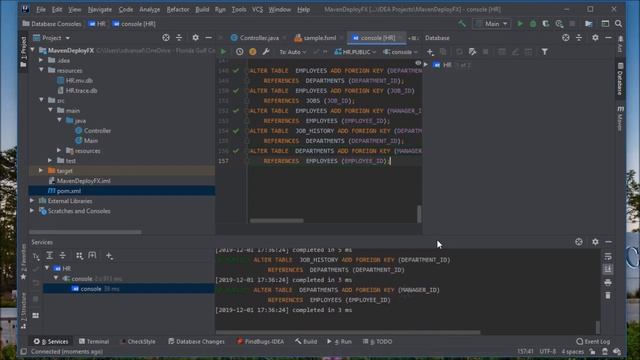640x360 pixels.
Task: Collapse all nodes in Services toolbar
Action: pos(63,256)
